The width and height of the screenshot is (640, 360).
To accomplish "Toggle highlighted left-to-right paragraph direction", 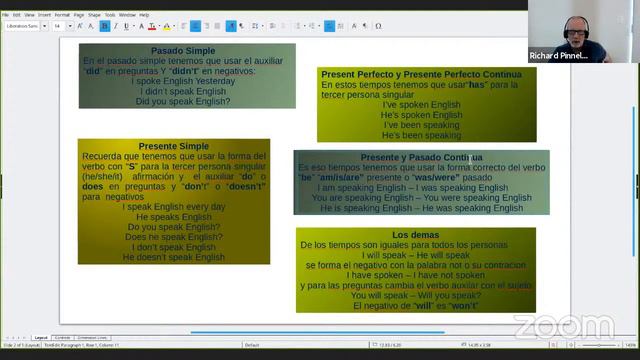I will [231, 26].
